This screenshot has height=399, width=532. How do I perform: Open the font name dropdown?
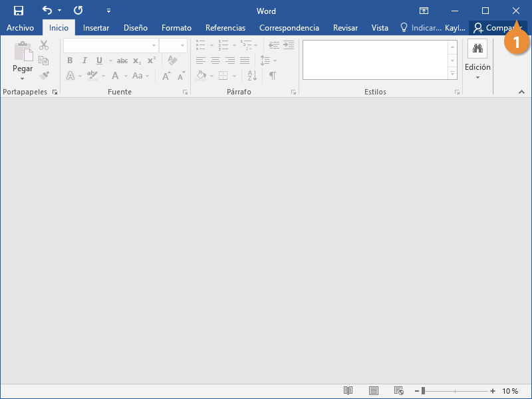(x=154, y=46)
